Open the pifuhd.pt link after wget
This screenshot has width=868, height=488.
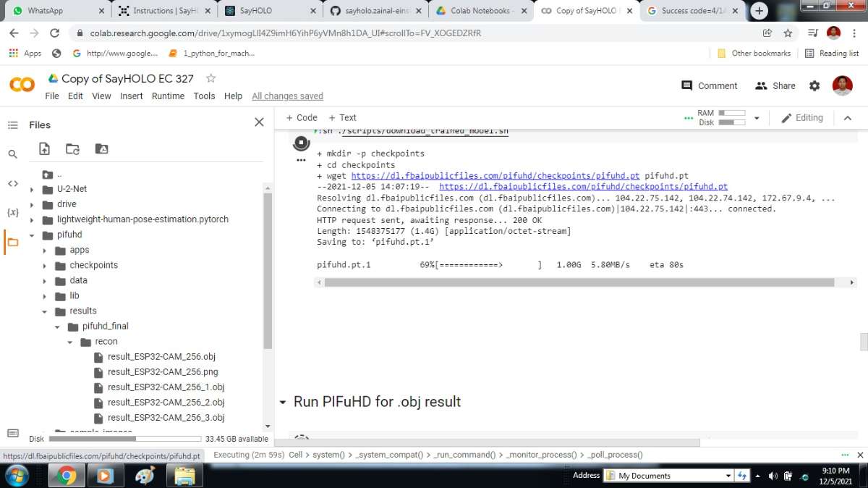tap(495, 176)
